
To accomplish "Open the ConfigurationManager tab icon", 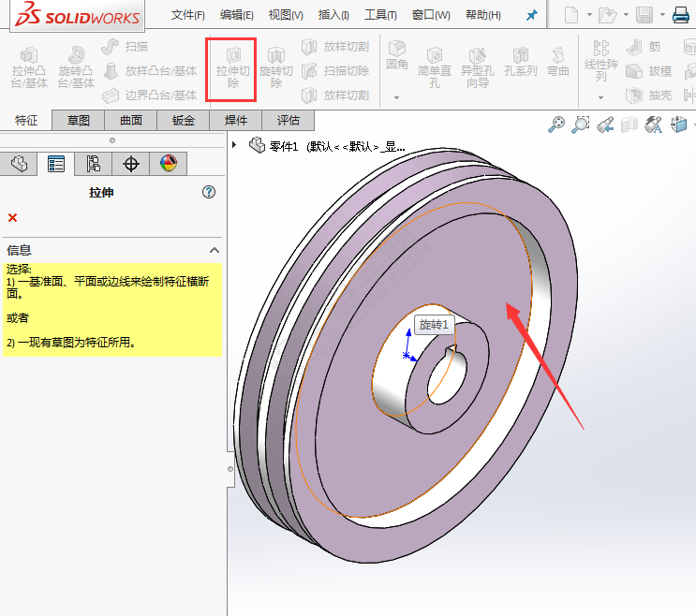I will point(94,164).
